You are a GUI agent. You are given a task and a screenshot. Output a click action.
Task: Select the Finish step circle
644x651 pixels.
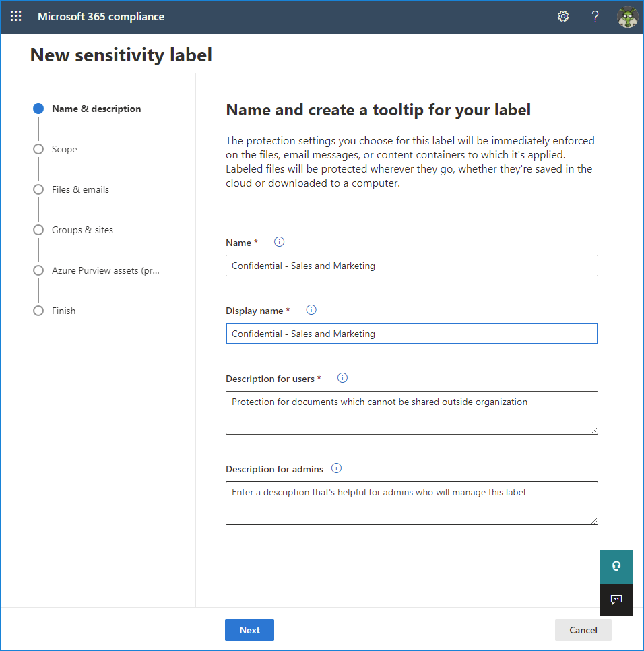click(x=38, y=311)
